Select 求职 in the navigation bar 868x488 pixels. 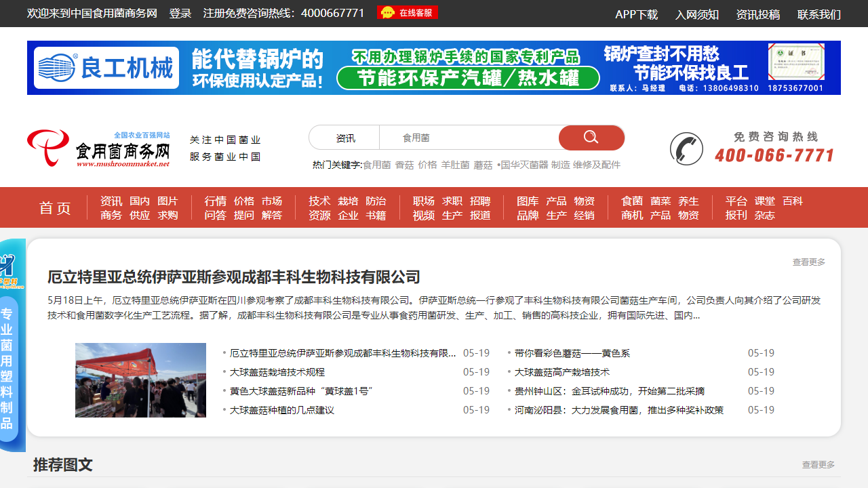click(452, 201)
